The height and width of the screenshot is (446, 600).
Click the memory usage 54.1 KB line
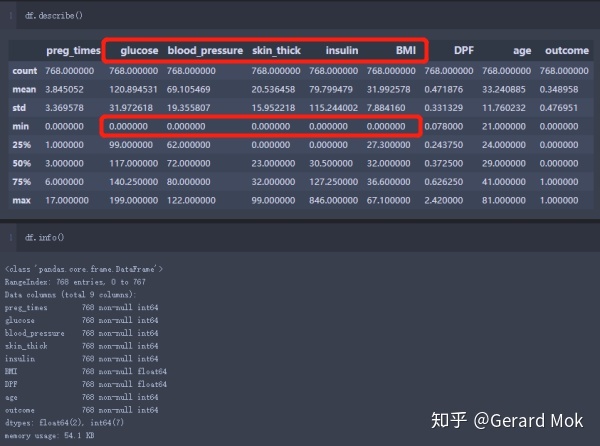49,435
